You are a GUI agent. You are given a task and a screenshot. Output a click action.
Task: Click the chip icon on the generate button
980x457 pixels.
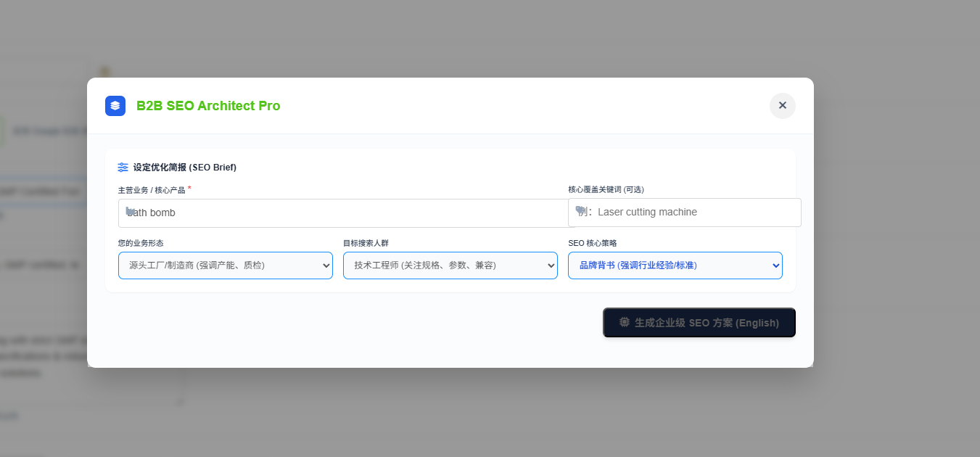(624, 323)
